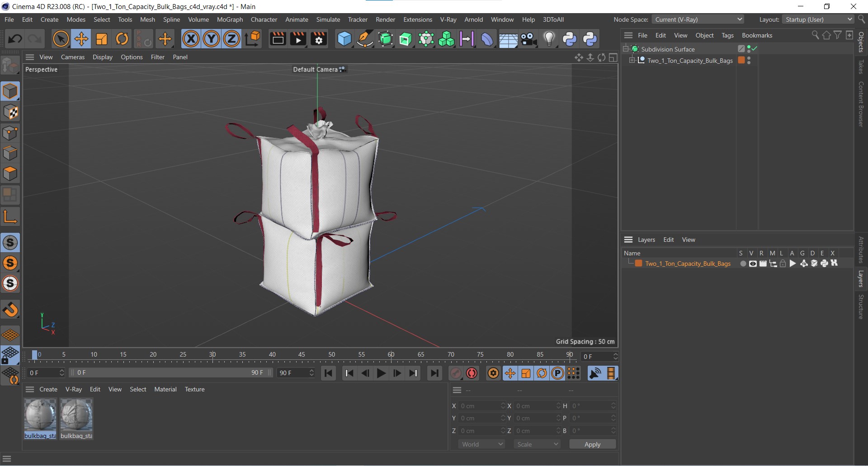Click the Enable Axis L-shaped icon
Viewport: 868px width, 466px height.
pos(10,217)
